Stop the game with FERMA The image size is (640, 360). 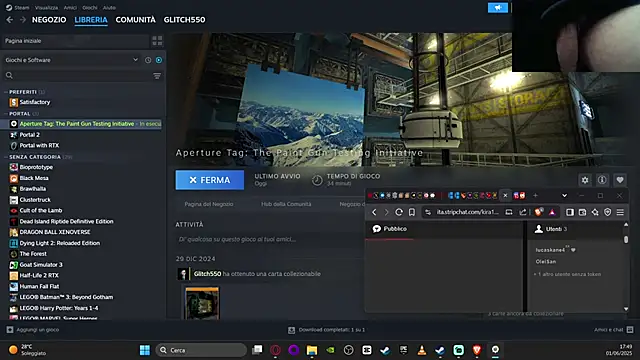point(210,180)
